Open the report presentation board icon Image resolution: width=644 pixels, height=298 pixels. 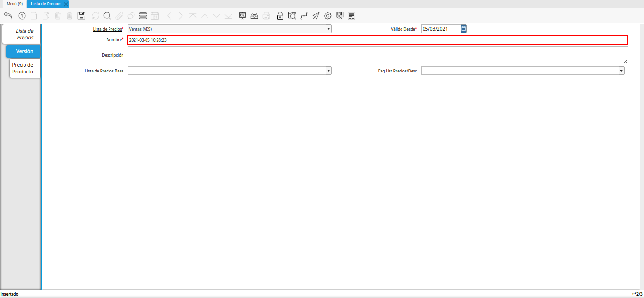point(243,16)
